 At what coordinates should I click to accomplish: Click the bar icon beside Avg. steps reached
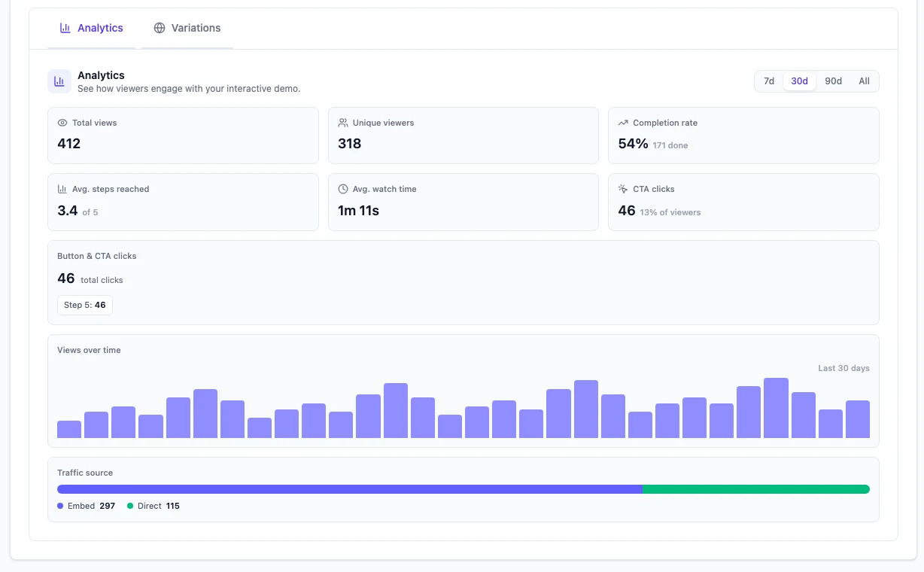[x=62, y=189]
